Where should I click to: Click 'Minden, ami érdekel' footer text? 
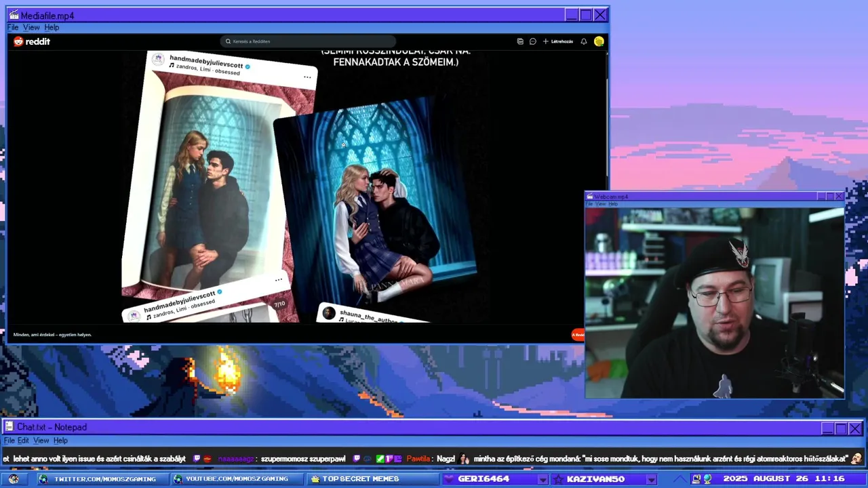coord(52,335)
